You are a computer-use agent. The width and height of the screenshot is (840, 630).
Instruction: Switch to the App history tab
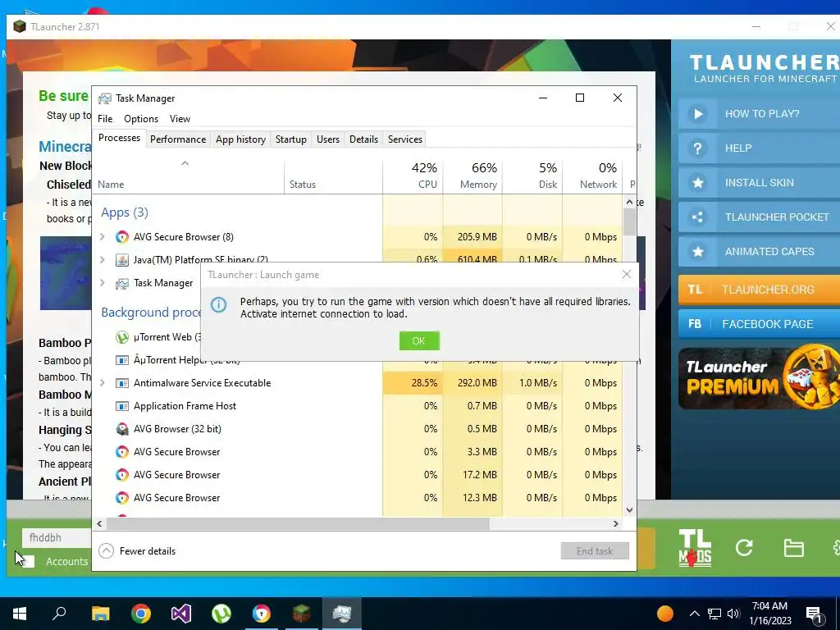coord(240,139)
